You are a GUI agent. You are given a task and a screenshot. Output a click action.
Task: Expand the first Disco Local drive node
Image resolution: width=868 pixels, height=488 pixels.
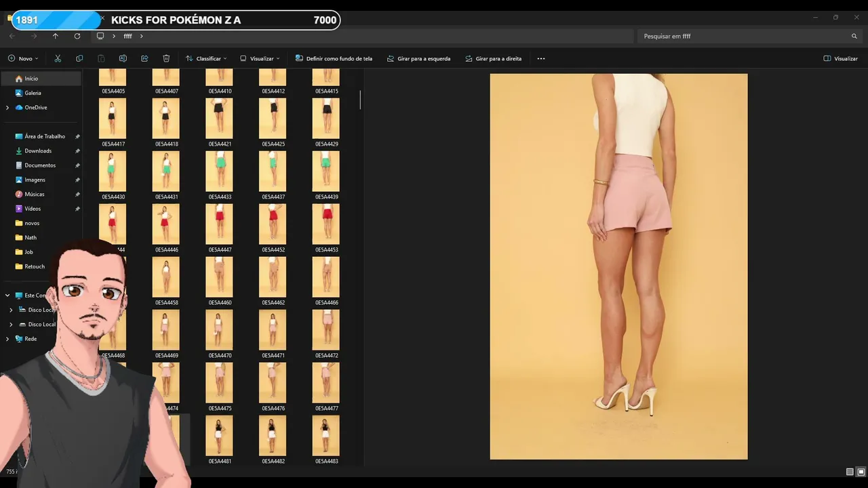[11, 310]
